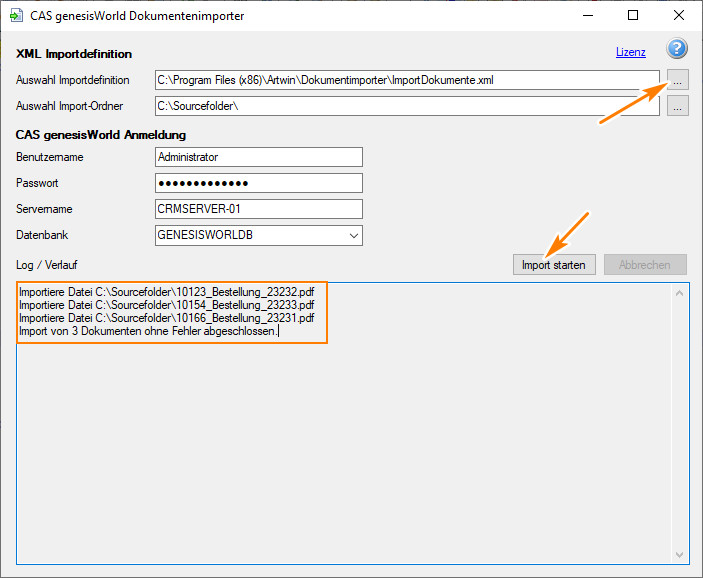Focus the Servername field
This screenshot has width=703, height=578.
[259, 209]
